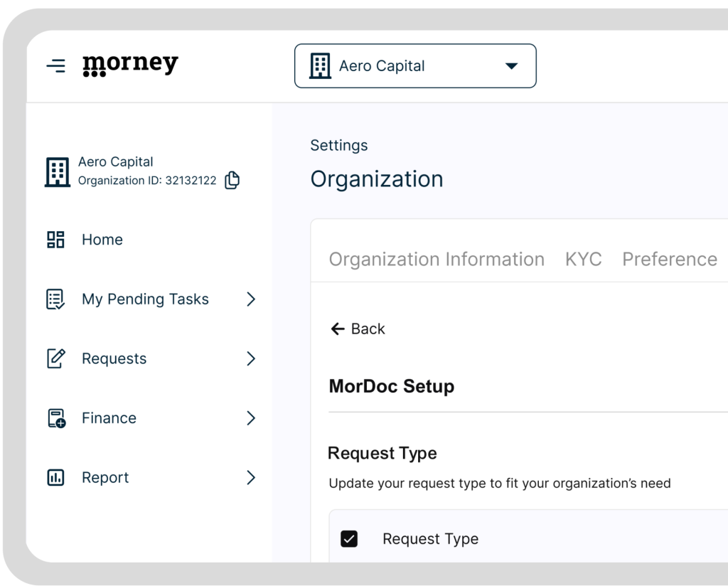Uncheck the Request Type checkbox

[x=349, y=539]
